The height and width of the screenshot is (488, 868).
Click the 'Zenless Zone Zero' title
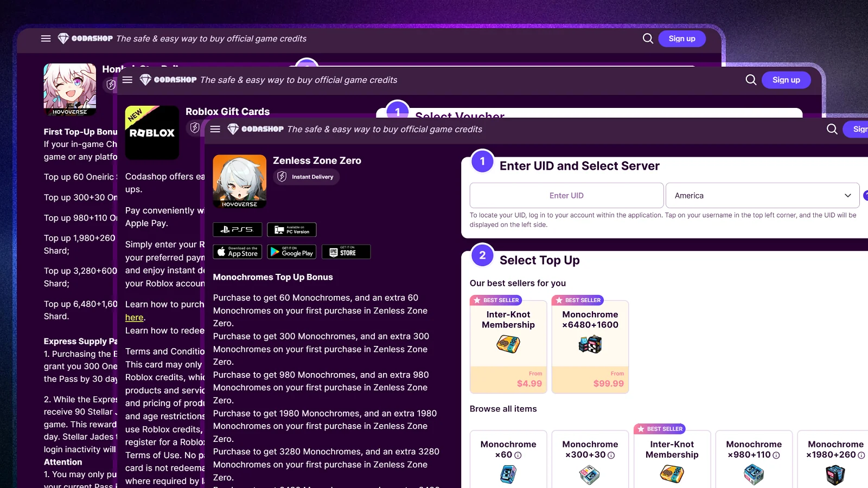[317, 160]
